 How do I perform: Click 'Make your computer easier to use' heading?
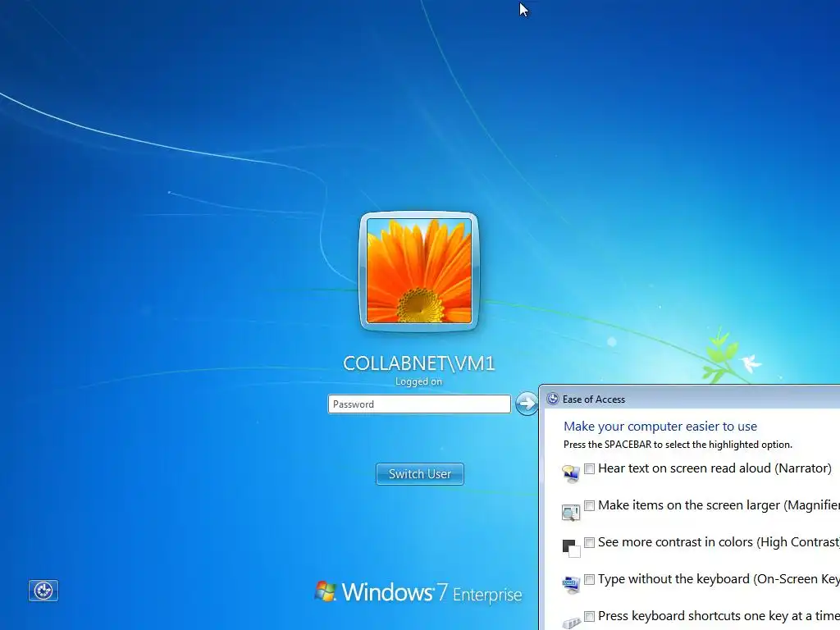660,427
